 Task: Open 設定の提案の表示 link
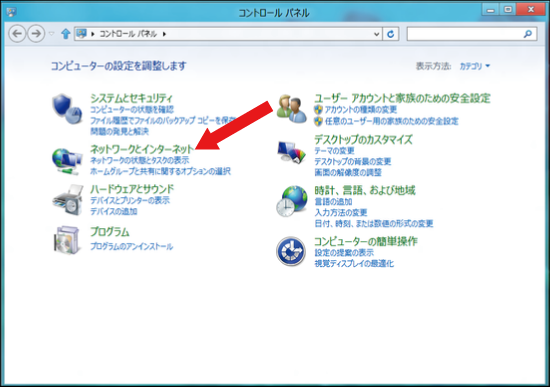click(x=344, y=252)
